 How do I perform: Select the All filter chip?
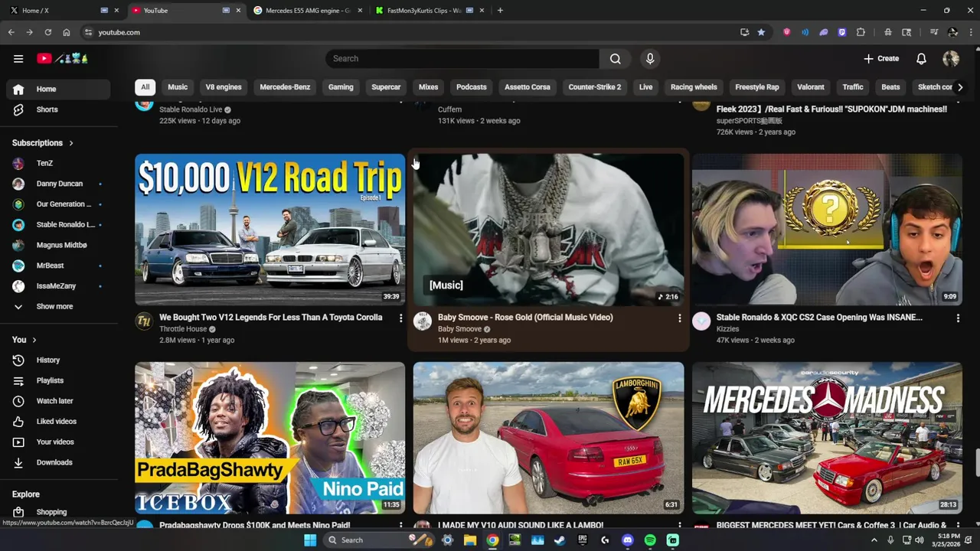(x=145, y=86)
